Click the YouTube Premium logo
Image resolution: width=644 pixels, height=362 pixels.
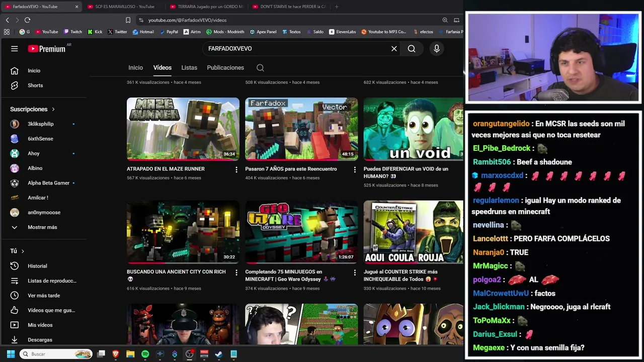(x=47, y=49)
